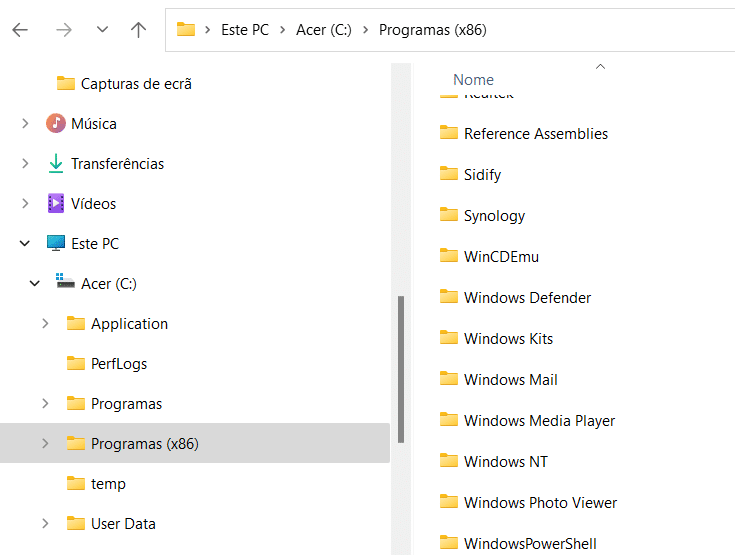Expand the Programas (x86) tree node
Image resolution: width=735 pixels, height=555 pixels.
point(45,443)
